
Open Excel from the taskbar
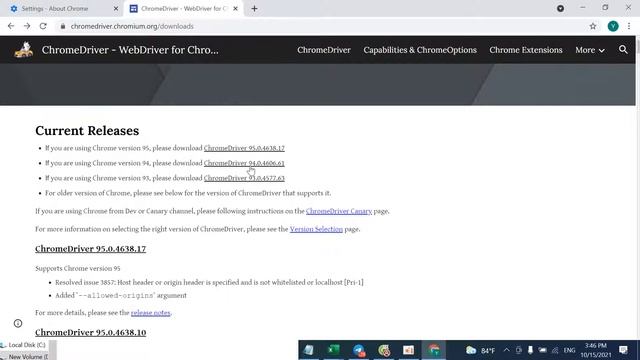point(334,350)
